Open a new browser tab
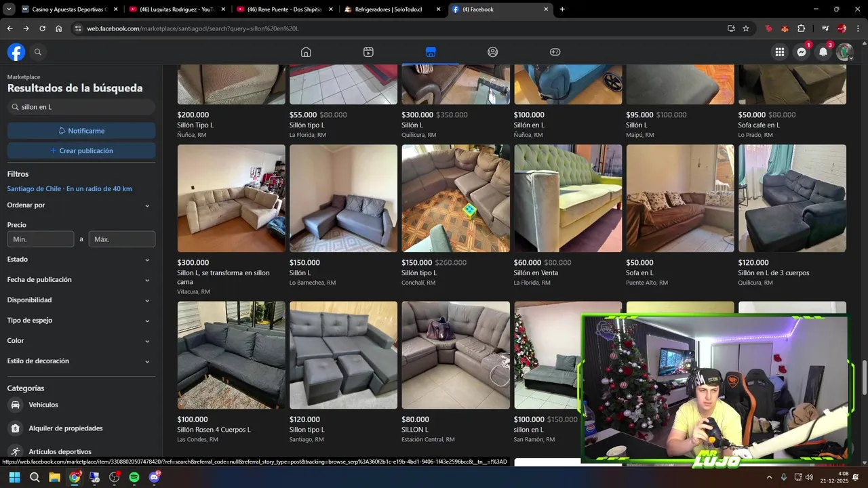 (x=562, y=9)
